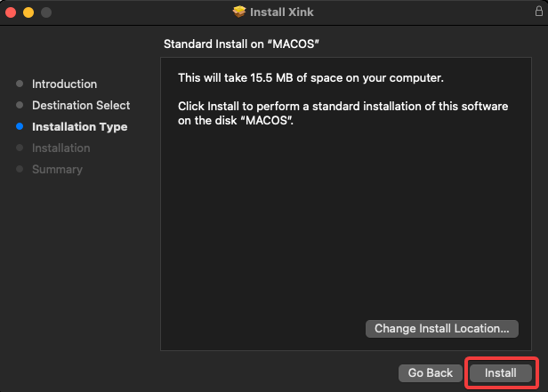Minimize the installer with the yellow button

28,12
